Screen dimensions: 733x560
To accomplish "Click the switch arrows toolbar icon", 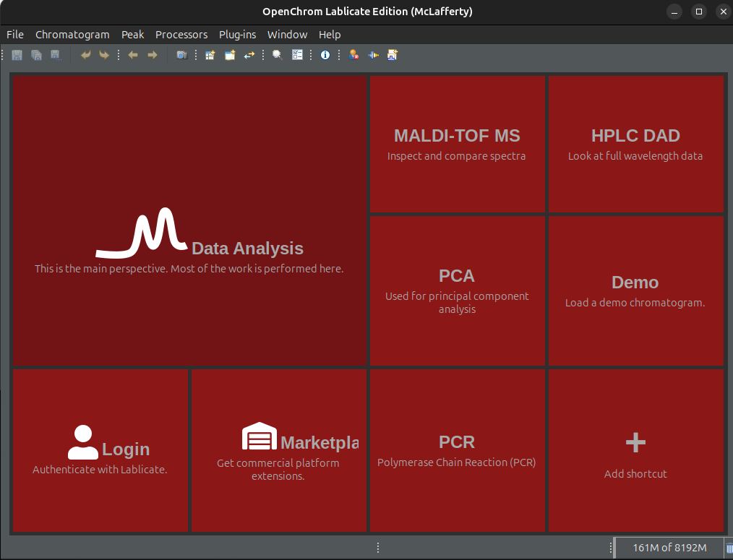I will click(249, 55).
